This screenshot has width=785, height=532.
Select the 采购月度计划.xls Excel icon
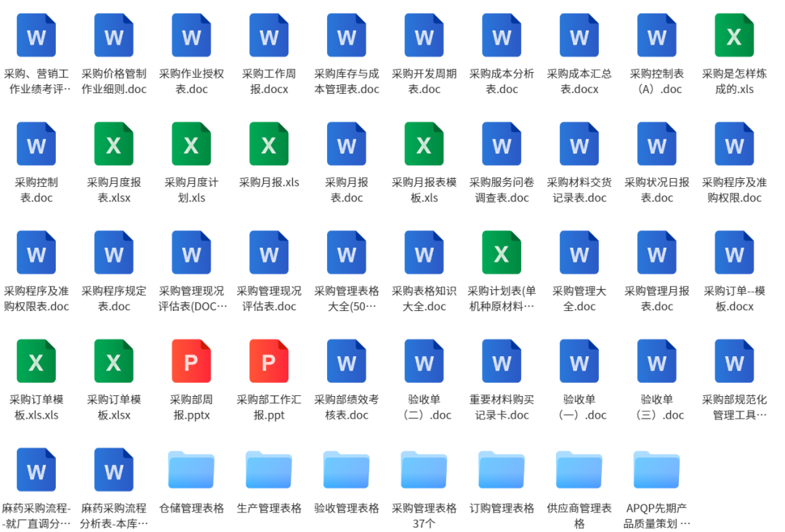191,144
